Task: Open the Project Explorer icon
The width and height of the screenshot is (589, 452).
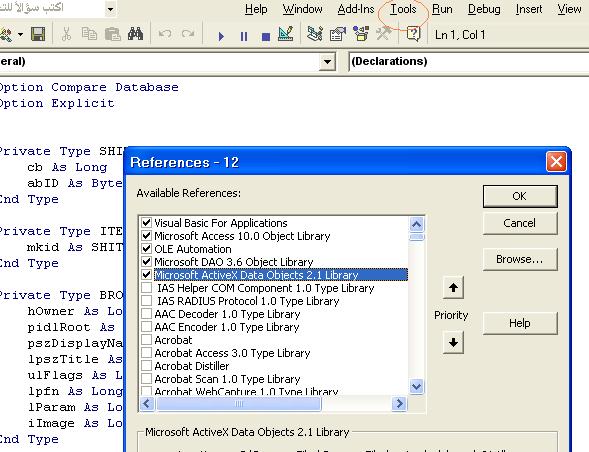Action: pyautogui.click(x=315, y=34)
